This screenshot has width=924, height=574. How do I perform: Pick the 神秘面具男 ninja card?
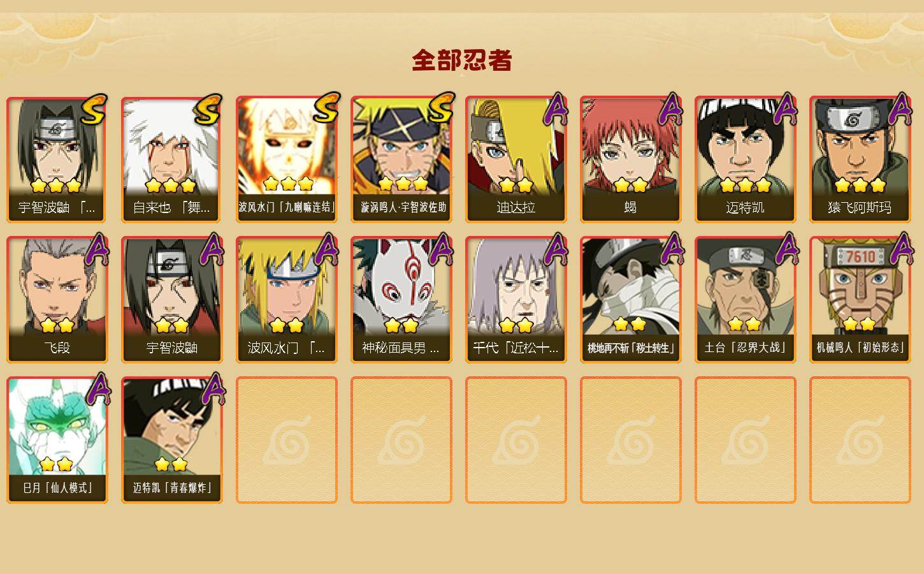click(401, 300)
